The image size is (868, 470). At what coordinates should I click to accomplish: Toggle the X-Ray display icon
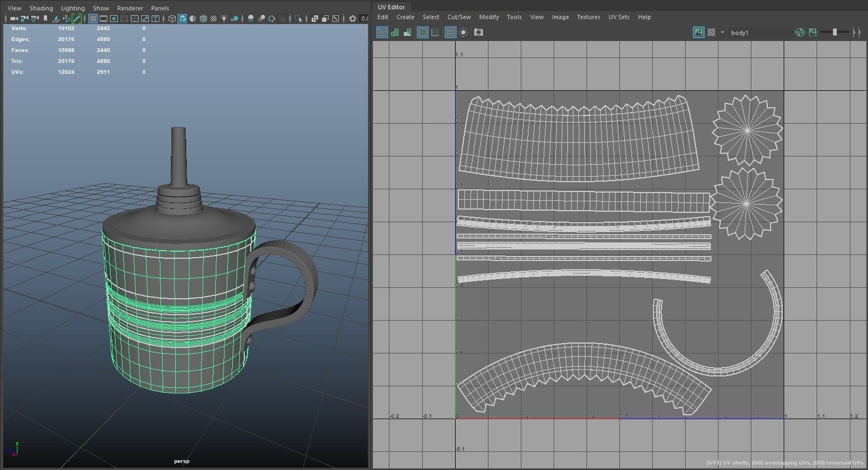315,19
